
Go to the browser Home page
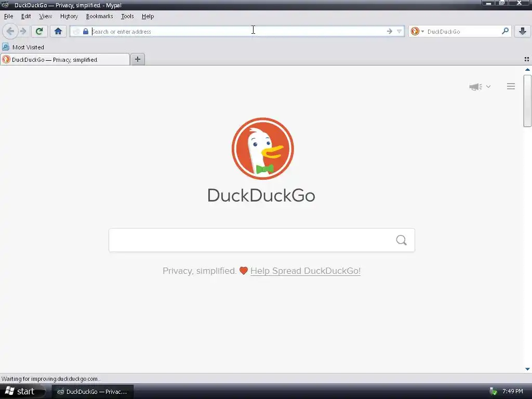(x=58, y=32)
